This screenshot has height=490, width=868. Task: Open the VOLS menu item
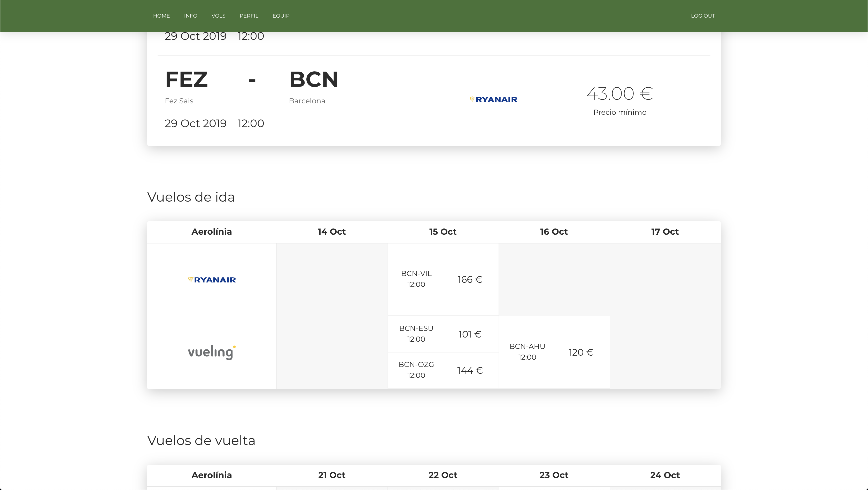218,16
